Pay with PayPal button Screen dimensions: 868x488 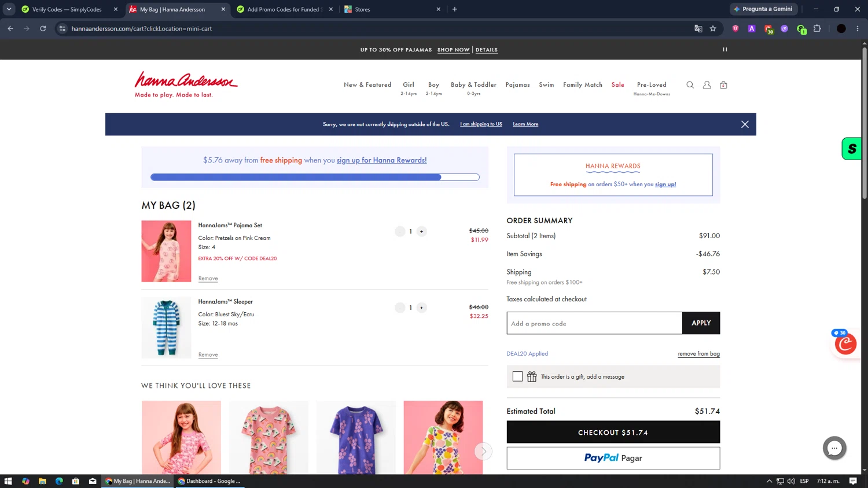613,458
